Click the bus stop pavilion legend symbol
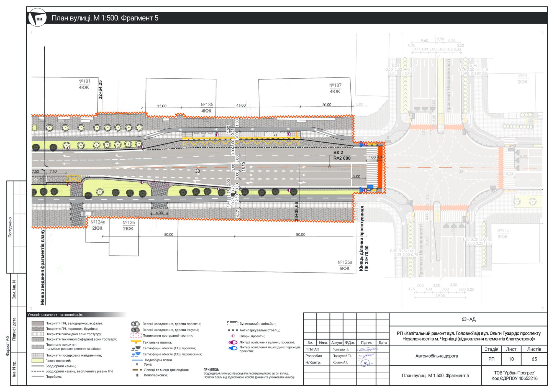Viewport: 554px width, 392px height. point(232,324)
